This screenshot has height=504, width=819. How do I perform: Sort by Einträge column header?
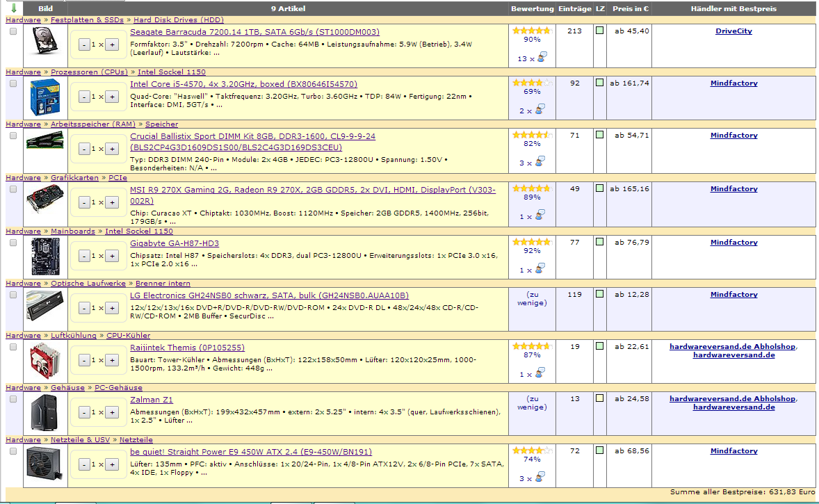574,9
